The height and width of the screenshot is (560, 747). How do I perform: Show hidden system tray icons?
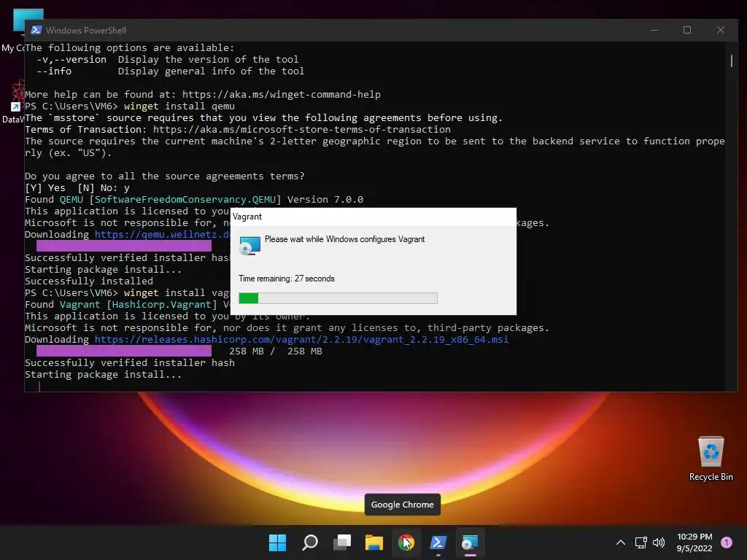[621, 542]
